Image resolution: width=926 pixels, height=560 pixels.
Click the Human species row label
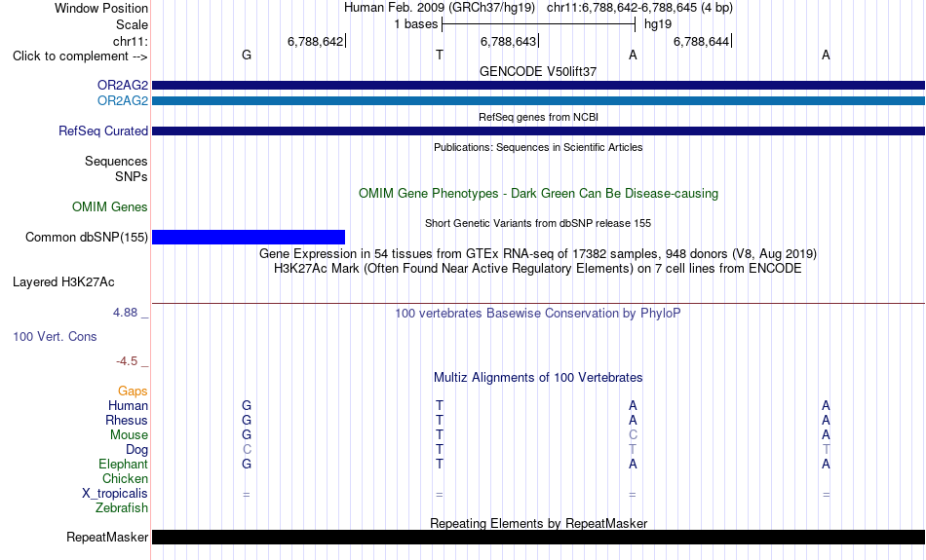(x=128, y=406)
